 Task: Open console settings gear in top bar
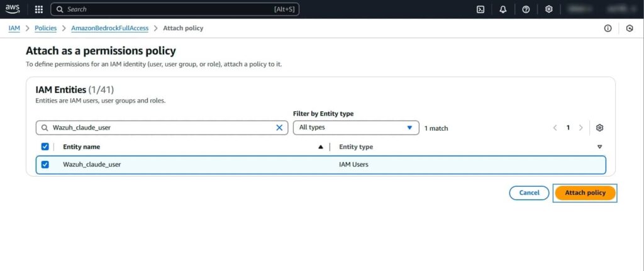pos(548,9)
